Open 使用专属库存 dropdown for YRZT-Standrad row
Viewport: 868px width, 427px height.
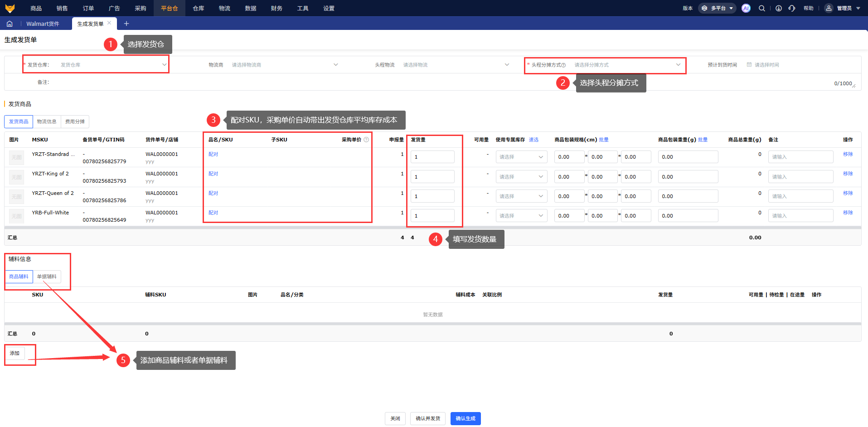point(521,157)
